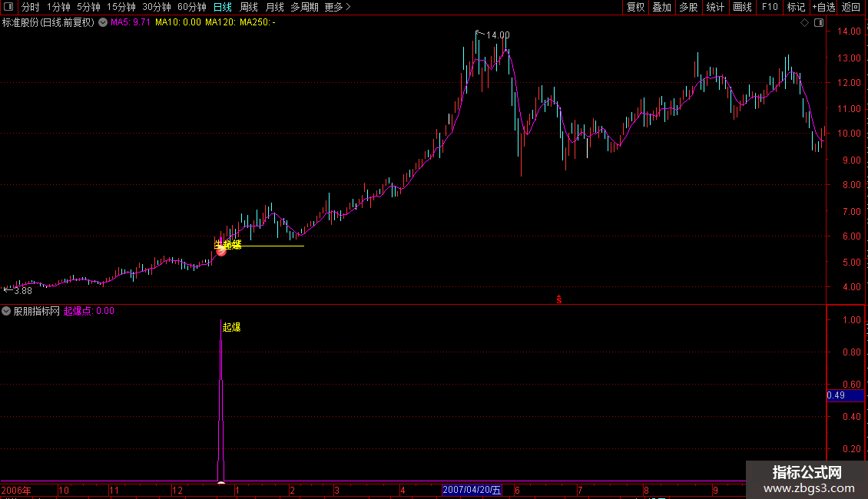Click the 起爆点: 0.00 indicator value
This screenshot has height=499, width=868.
pos(89,311)
